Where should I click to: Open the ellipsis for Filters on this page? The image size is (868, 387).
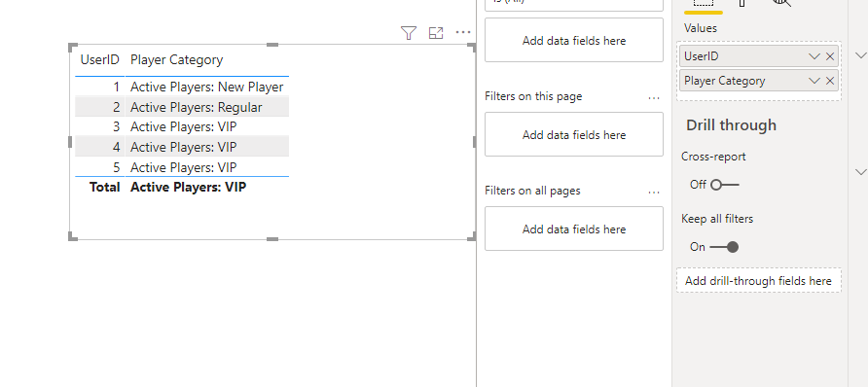[x=654, y=97]
